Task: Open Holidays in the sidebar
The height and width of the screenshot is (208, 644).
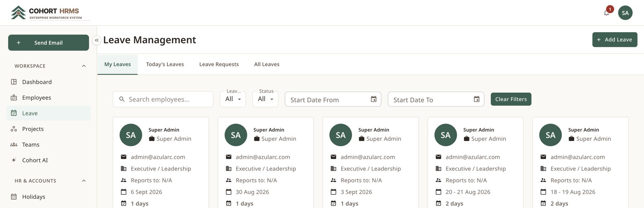Action: (49, 197)
